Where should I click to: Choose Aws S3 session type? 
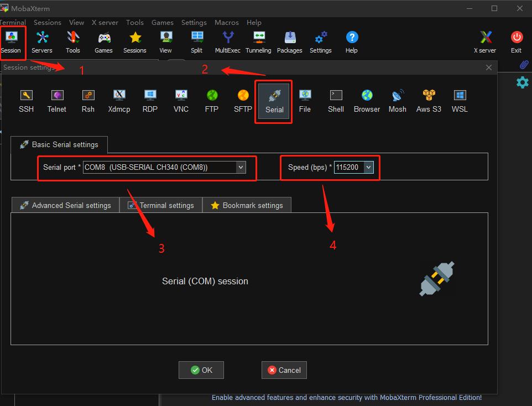coord(429,101)
